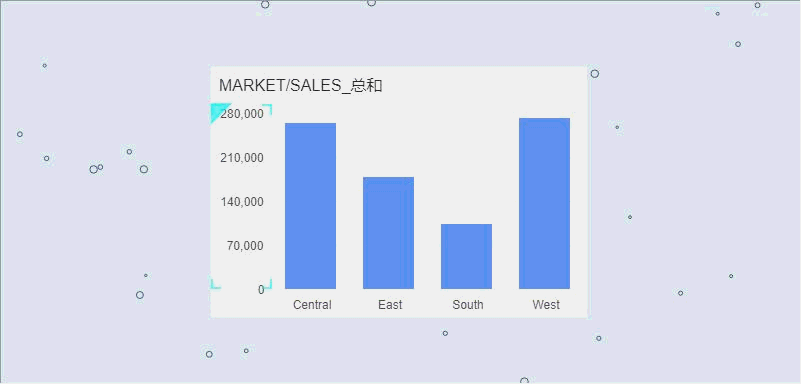The image size is (801, 384).
Task: Select the Central sales bar
Action: [x=311, y=206]
